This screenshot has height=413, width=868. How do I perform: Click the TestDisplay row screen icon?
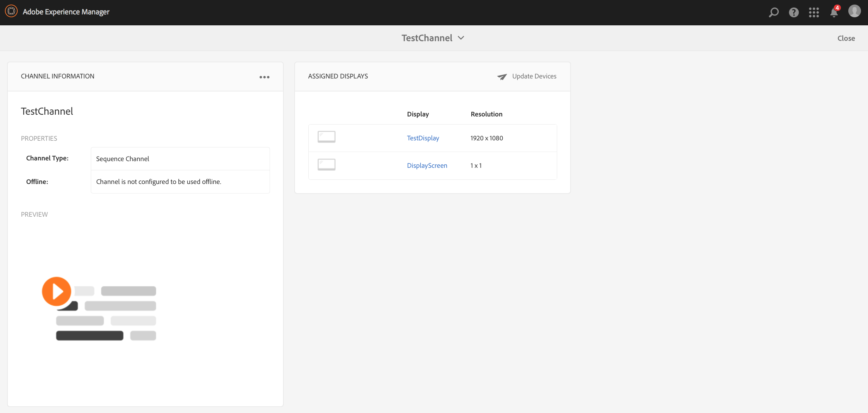pyautogui.click(x=326, y=137)
